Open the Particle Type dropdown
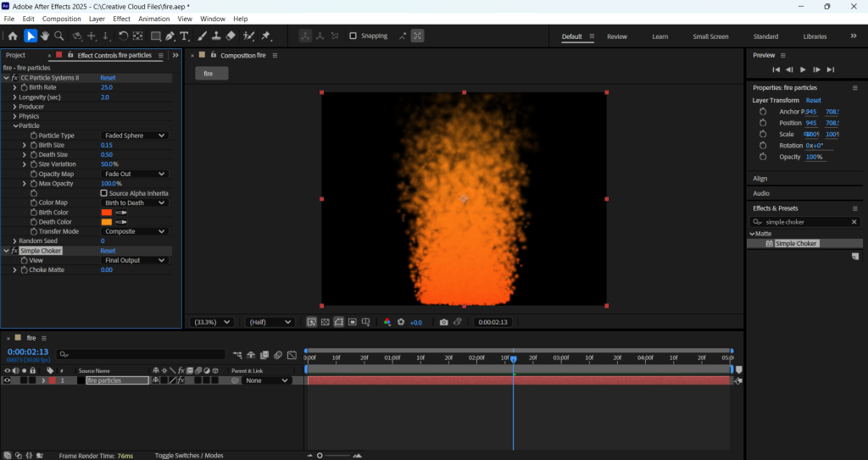 134,136
